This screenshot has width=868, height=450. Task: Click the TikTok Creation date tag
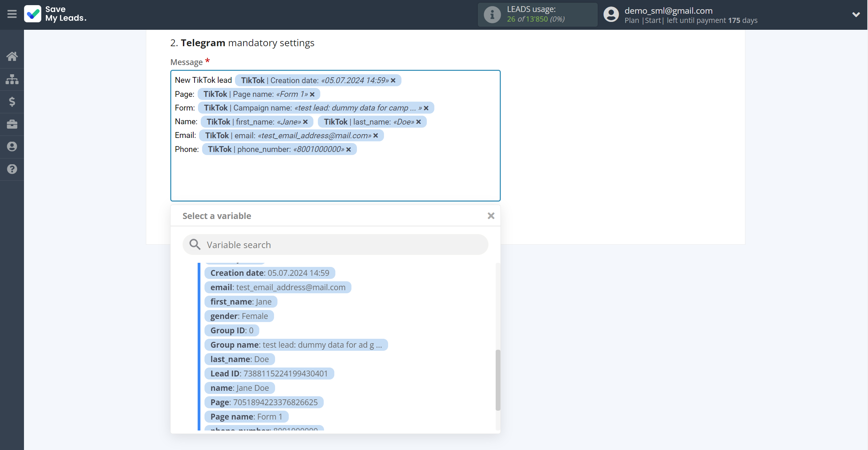pos(318,80)
